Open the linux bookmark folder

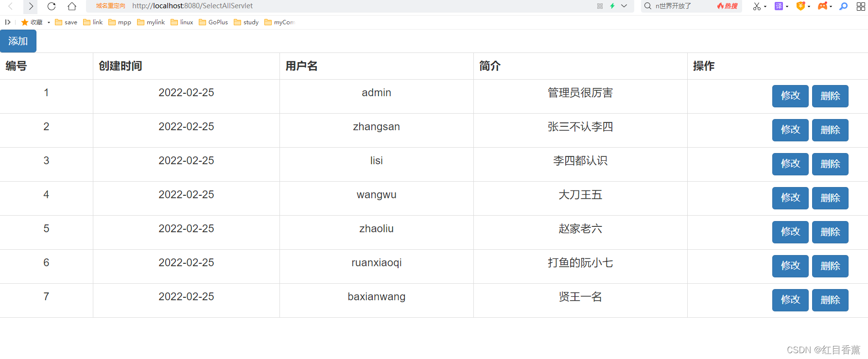(182, 22)
